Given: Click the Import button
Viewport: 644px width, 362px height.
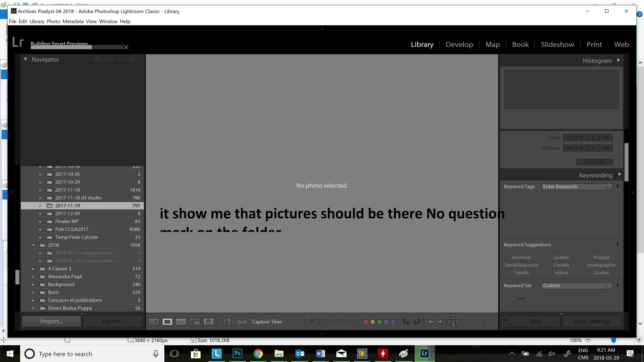Looking at the screenshot, I should [x=51, y=321].
